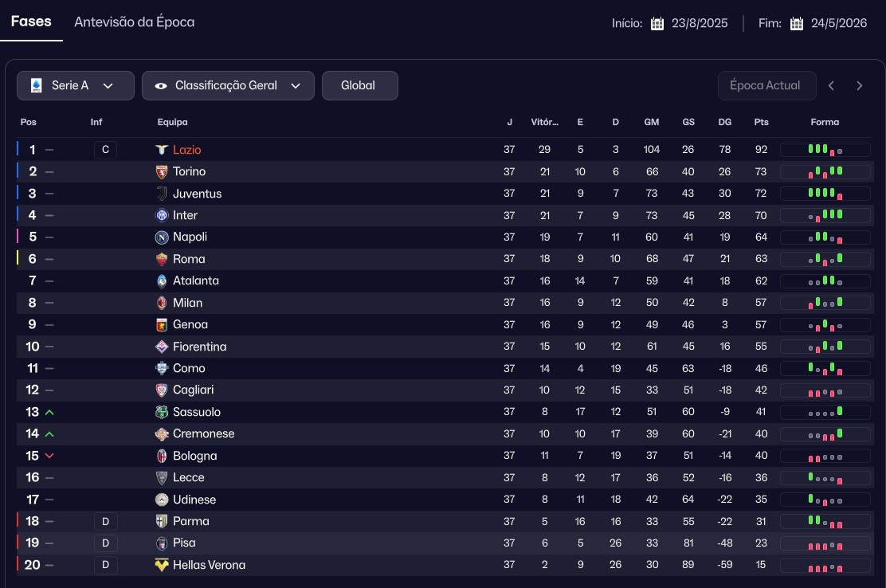Sort table by the Pts column header
Viewport: 886px width, 588px height.
(x=761, y=122)
